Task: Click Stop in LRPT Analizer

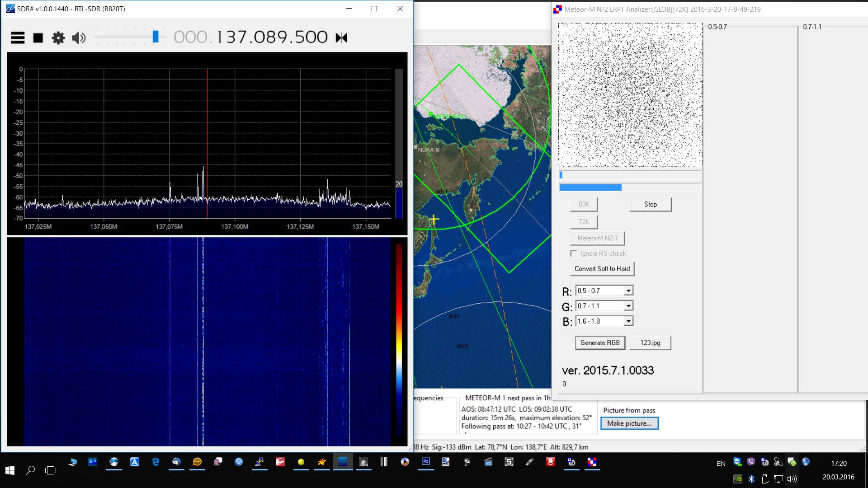Action: (650, 204)
